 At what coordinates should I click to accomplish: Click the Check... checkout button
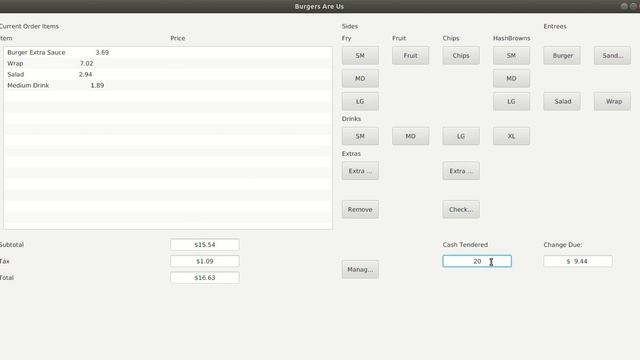(x=461, y=209)
